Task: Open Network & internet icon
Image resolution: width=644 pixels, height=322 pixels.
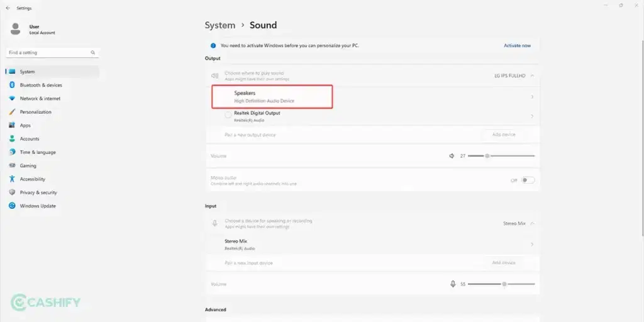Action: (12, 99)
